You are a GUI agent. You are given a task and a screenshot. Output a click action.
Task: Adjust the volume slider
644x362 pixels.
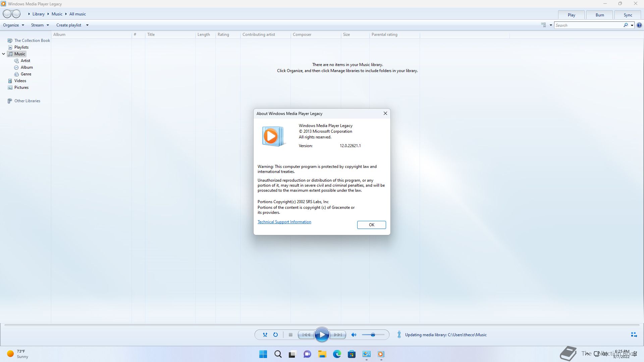tap(373, 335)
